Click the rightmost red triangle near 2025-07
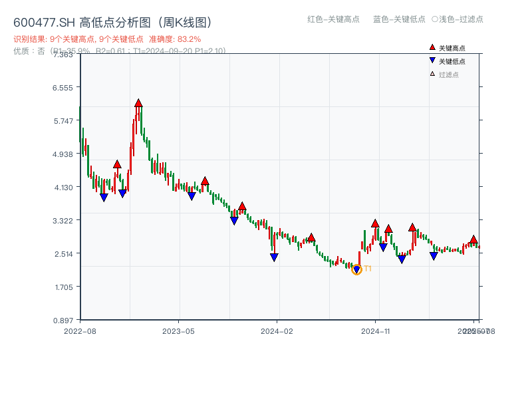 (473, 240)
